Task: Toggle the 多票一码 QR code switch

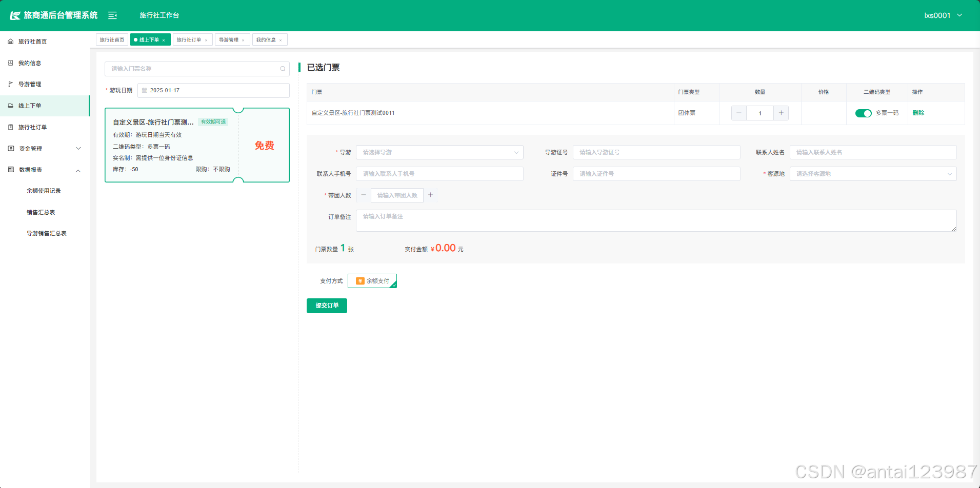Action: pos(864,113)
